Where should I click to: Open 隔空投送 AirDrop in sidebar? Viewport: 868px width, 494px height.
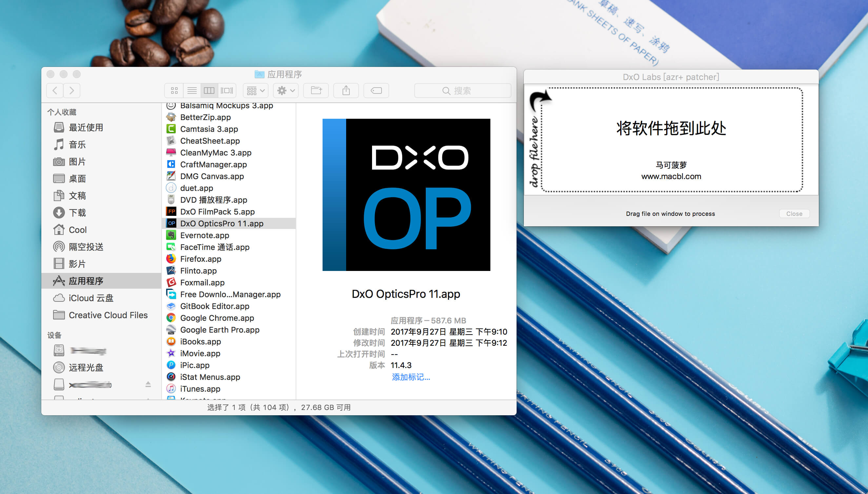(101, 247)
